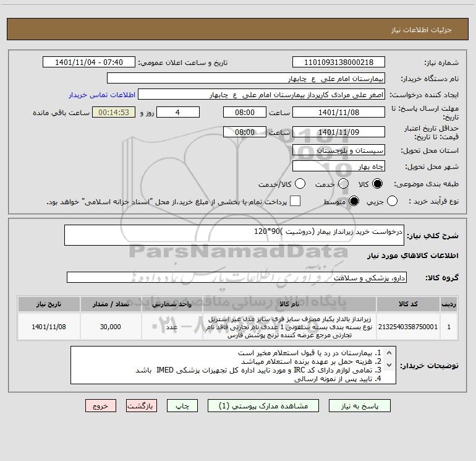Click the ردیف column header

449,304
